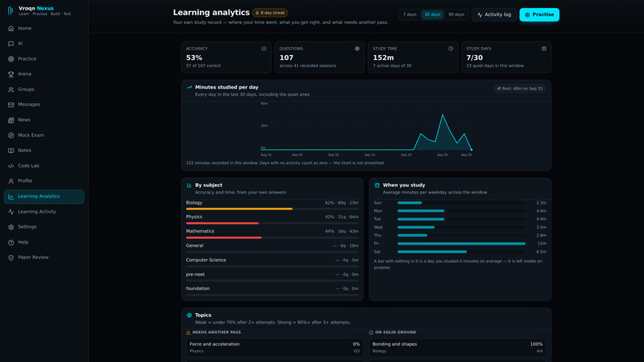Click the trend icon beside Minutes studied per day
The image size is (644, 362).
(x=189, y=87)
